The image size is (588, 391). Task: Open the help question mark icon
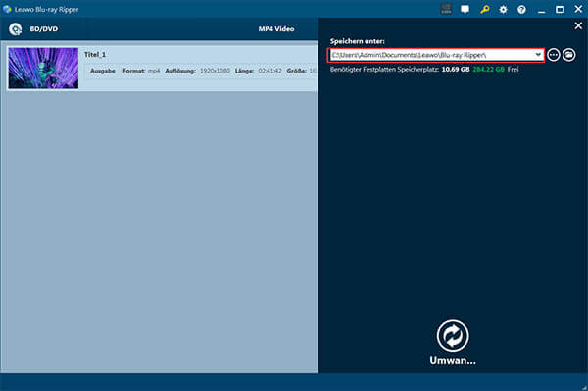tap(521, 10)
